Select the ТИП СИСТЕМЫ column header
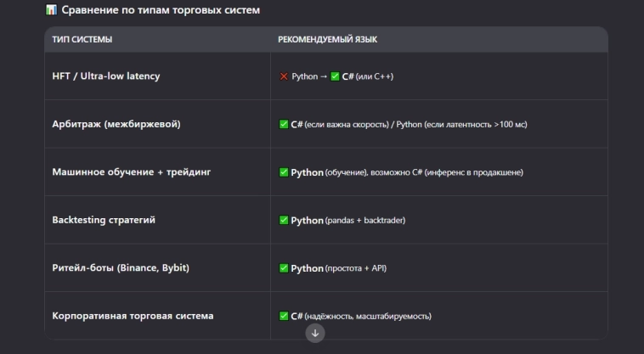Screen dimensions: 644x354 pos(82,40)
